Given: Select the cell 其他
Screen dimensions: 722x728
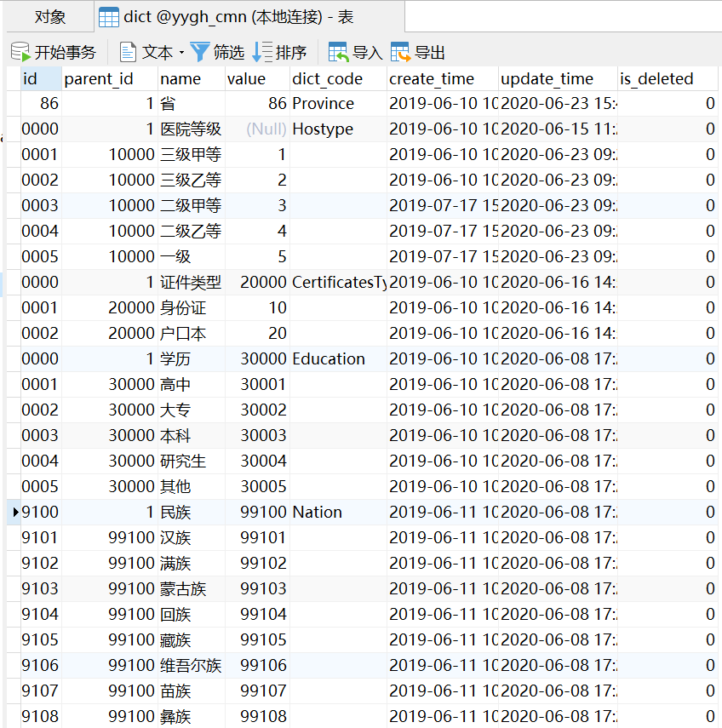Looking at the screenshot, I should coord(192,486).
